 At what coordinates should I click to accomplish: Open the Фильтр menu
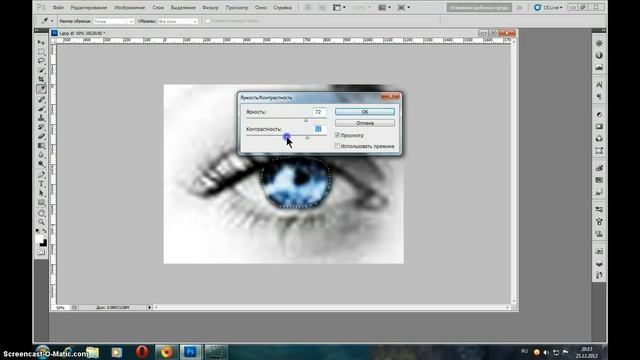(x=210, y=8)
